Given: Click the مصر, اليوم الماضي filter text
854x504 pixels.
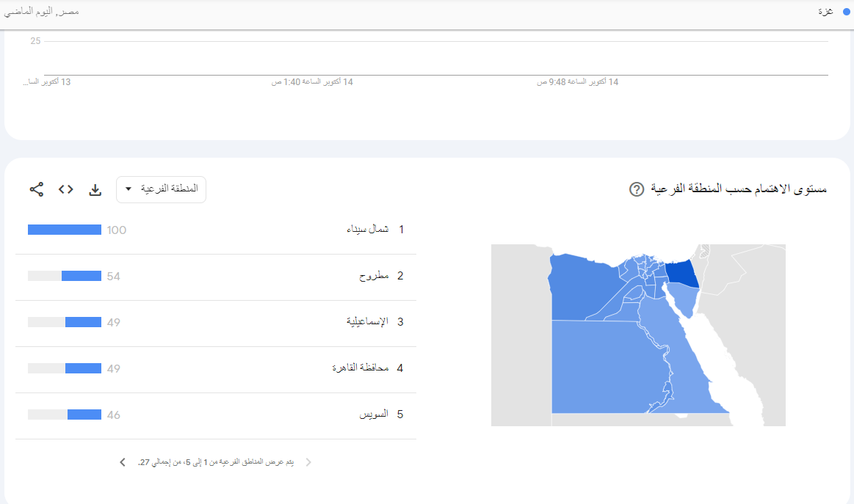Looking at the screenshot, I should click(43, 12).
